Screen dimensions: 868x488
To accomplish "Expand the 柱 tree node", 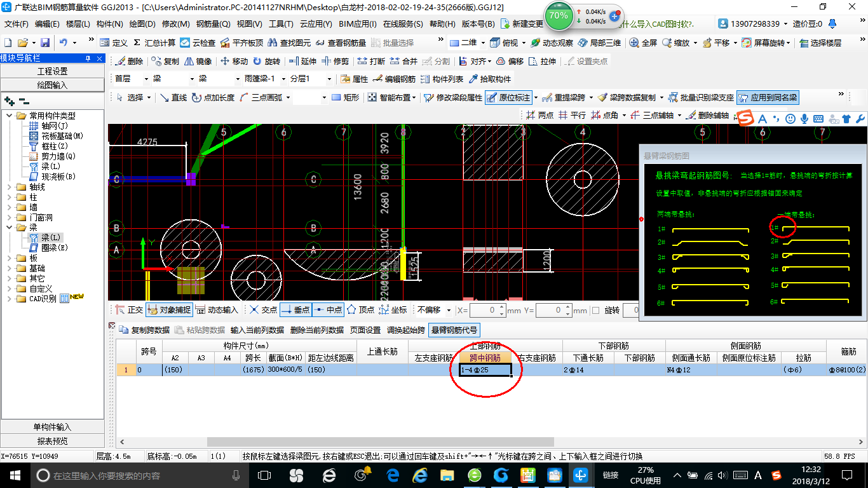I will 10,197.
